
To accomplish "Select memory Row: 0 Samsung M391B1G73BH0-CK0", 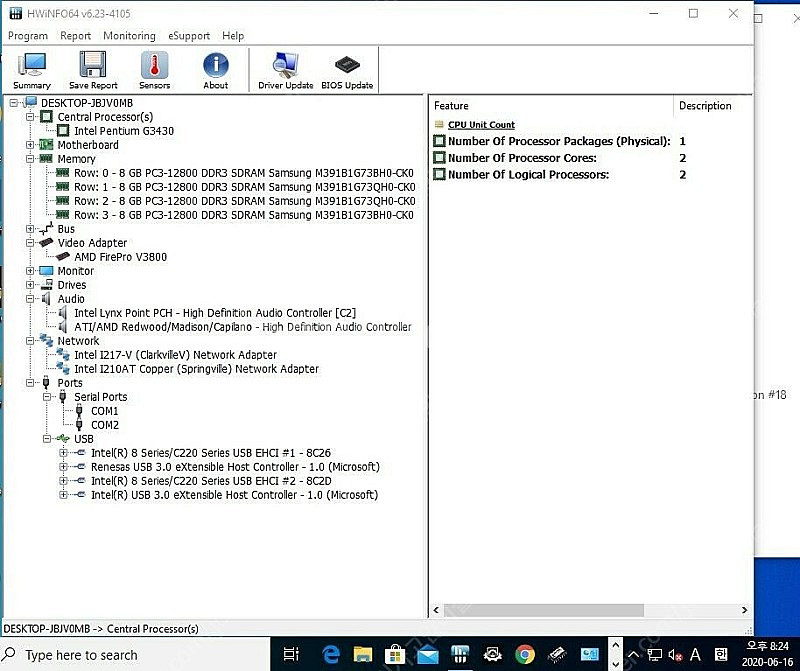I will click(244, 173).
